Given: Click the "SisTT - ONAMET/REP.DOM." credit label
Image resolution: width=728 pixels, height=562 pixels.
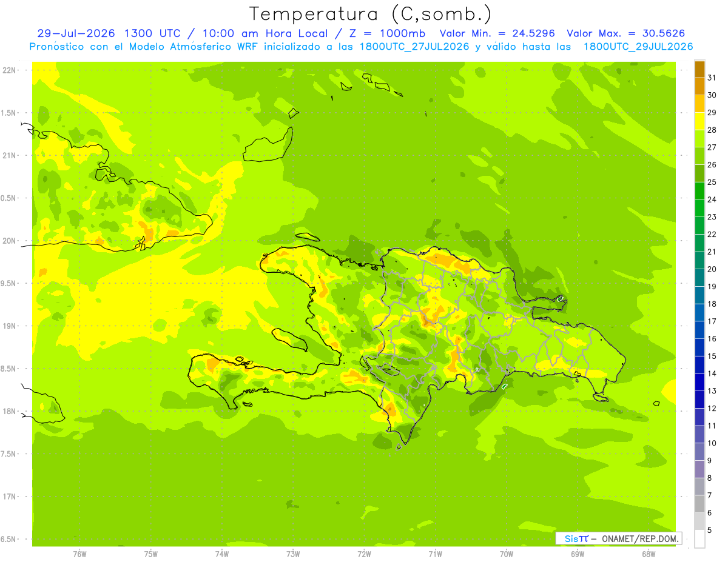Looking at the screenshot, I should [x=618, y=538].
